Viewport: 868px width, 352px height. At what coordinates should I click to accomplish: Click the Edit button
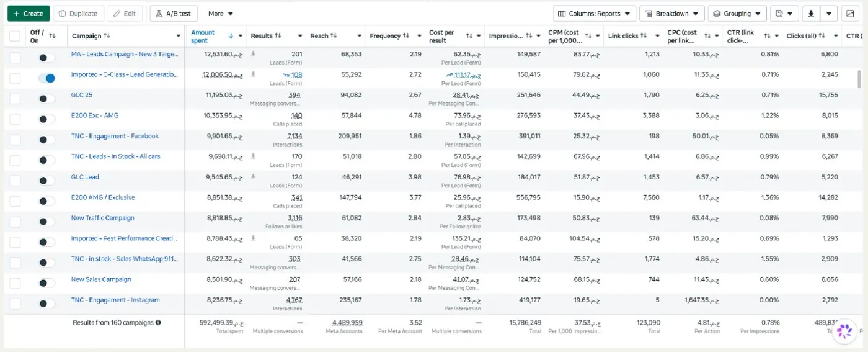pos(125,14)
